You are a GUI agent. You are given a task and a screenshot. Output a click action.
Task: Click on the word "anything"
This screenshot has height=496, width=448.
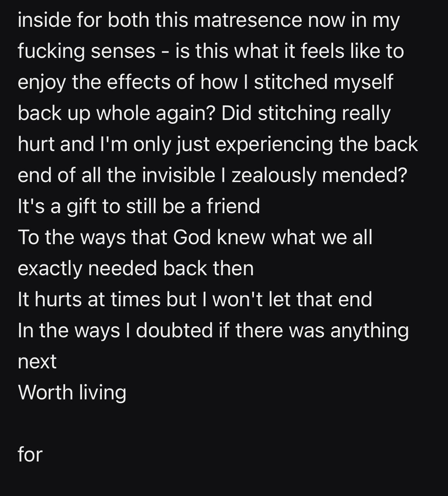[369, 330]
